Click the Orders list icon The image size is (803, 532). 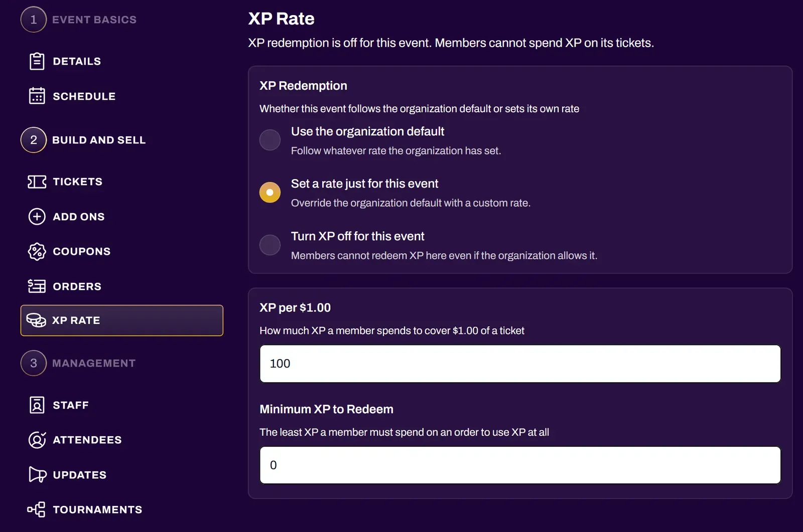[x=37, y=286]
